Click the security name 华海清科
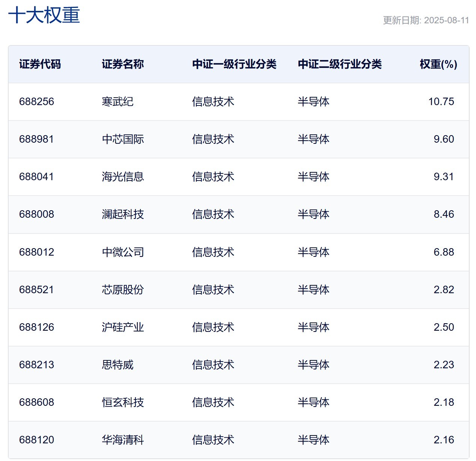476x461 pixels. click(123, 440)
